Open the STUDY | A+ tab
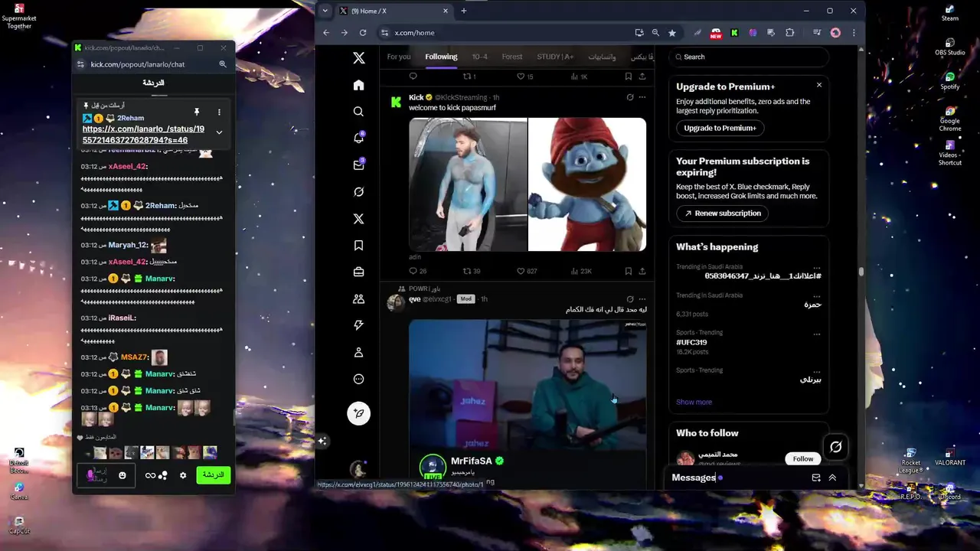980x551 pixels. tap(555, 57)
